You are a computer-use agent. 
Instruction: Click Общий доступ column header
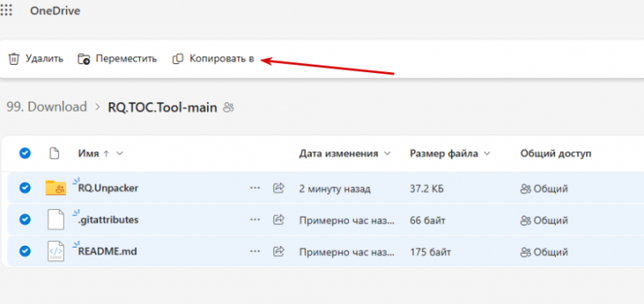tap(556, 154)
